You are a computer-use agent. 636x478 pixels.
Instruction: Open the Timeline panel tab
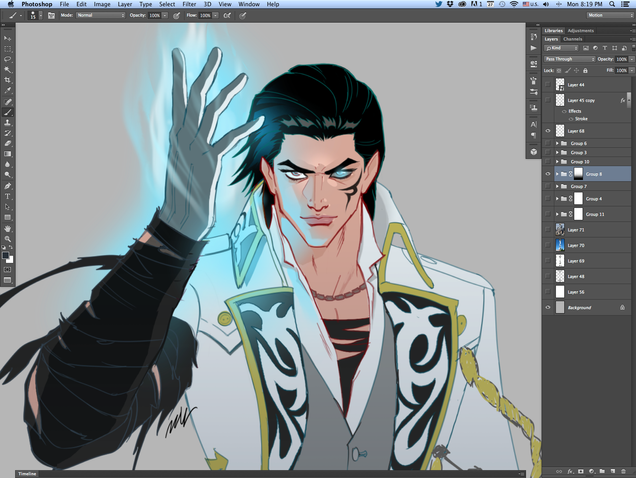[27, 474]
